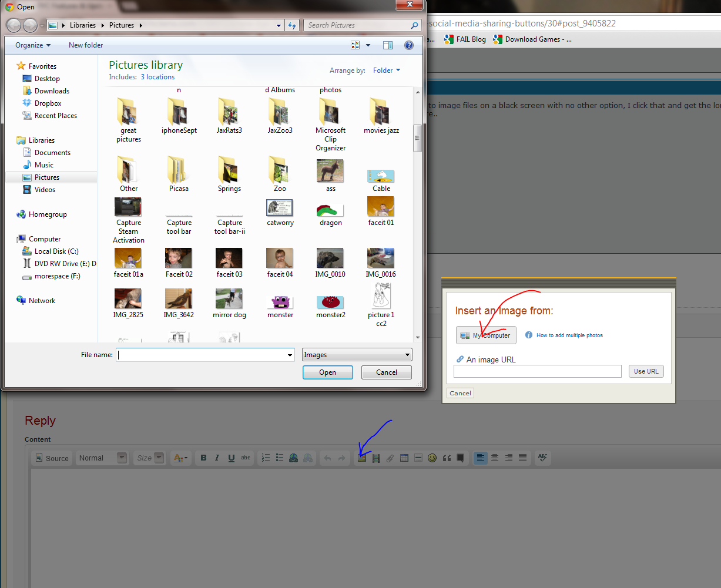Toggle the preview pane button
The image size is (721, 588).
[x=388, y=45]
